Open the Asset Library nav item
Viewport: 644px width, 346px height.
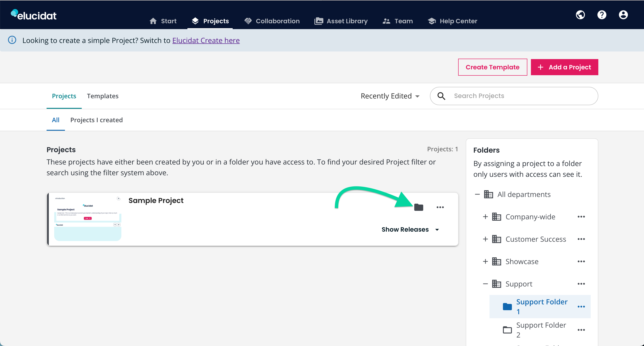(341, 21)
